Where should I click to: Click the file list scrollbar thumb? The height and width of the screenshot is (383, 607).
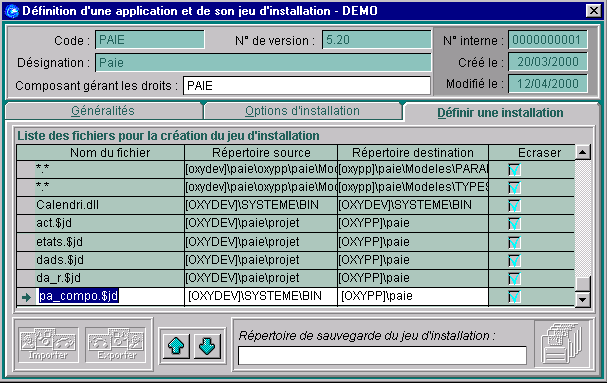[x=583, y=284]
